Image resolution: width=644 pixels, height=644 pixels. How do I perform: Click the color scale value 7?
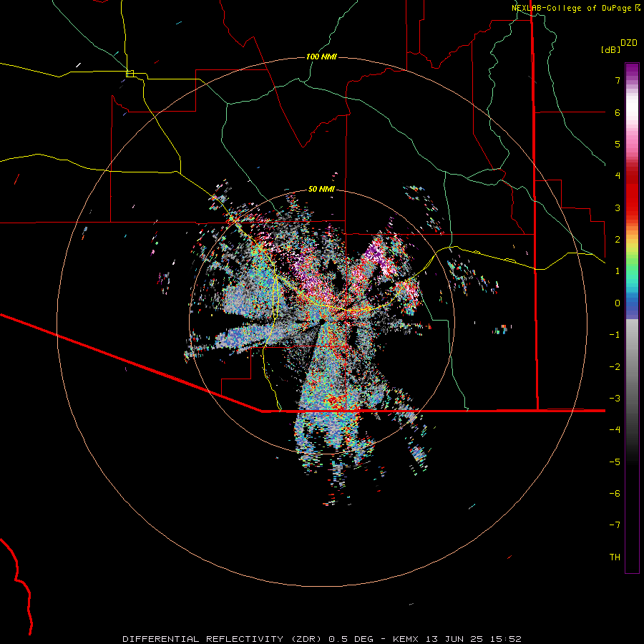point(618,80)
